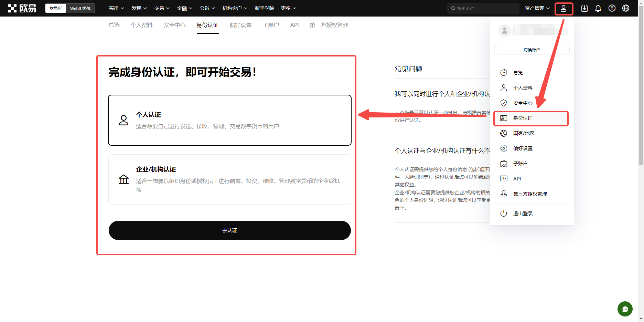Open the notifications bell icon
Screen dimensions: 644x322
[x=598, y=8]
